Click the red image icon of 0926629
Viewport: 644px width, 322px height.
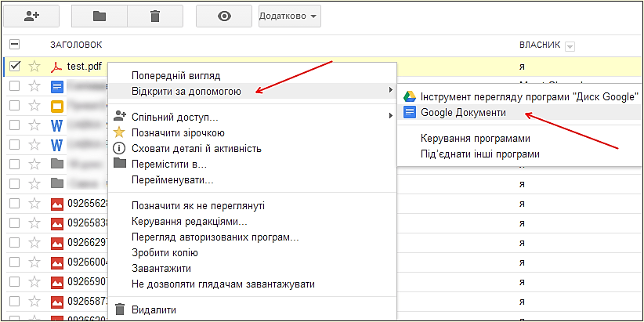click(x=56, y=244)
